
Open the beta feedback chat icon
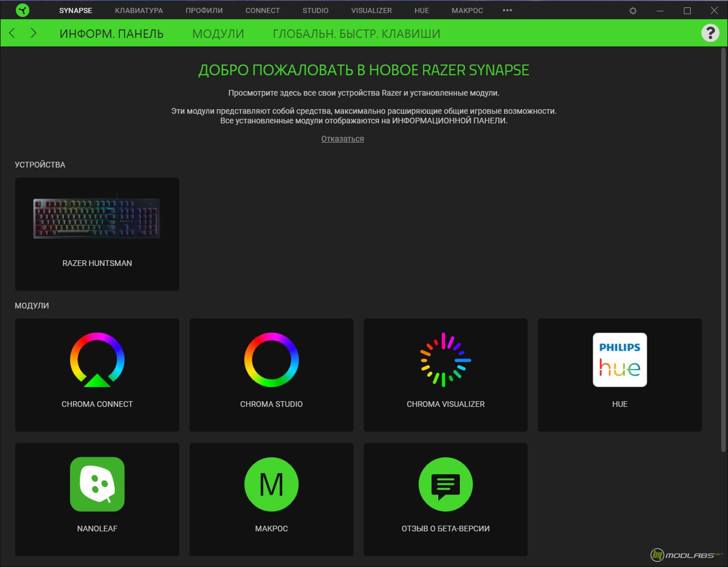pyautogui.click(x=445, y=484)
